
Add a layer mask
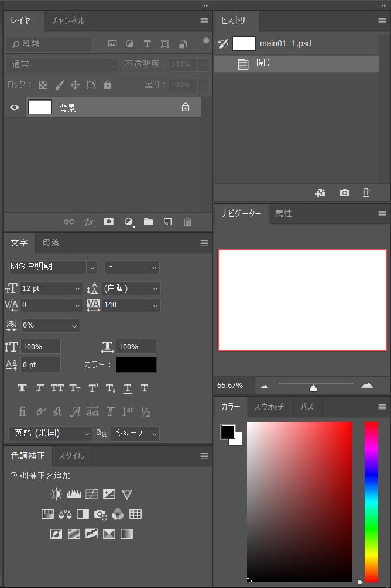click(109, 222)
